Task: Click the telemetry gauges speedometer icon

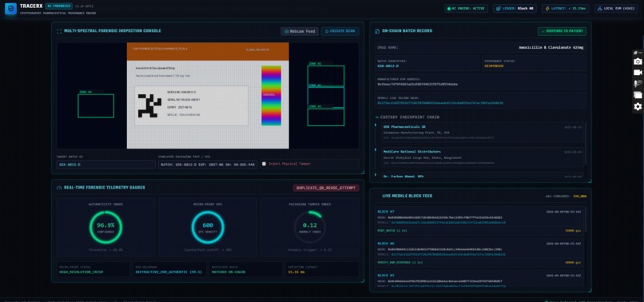Action: tap(59, 188)
